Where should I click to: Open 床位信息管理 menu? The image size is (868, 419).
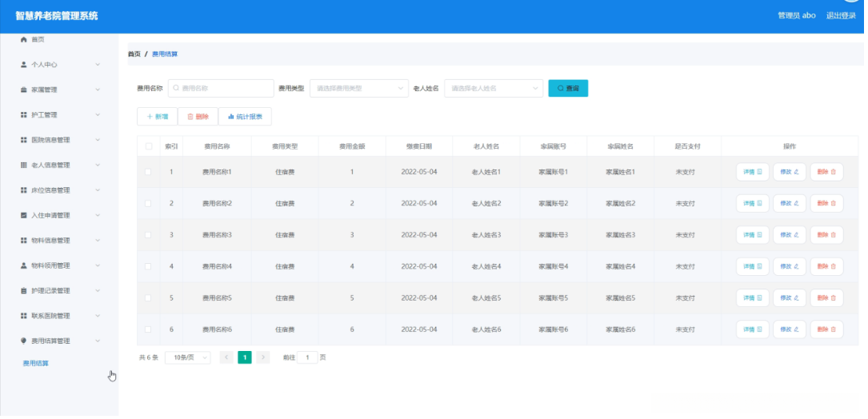pos(59,190)
